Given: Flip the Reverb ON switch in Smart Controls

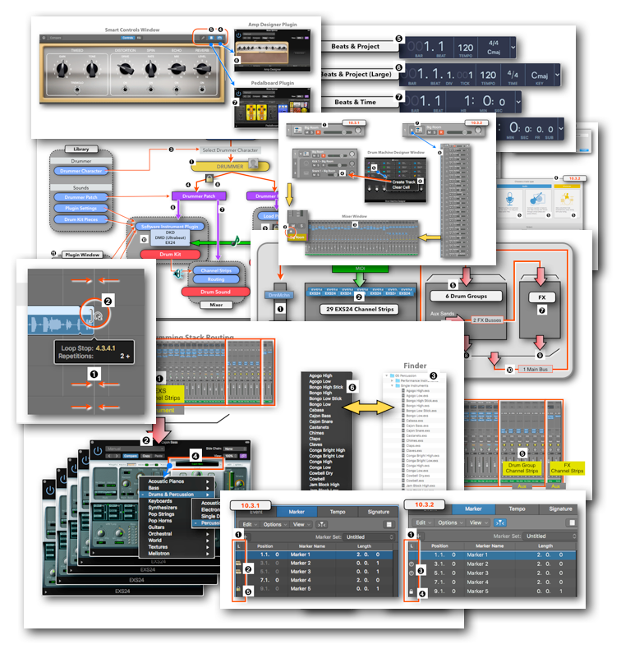Looking at the screenshot, I should coord(202,90).
